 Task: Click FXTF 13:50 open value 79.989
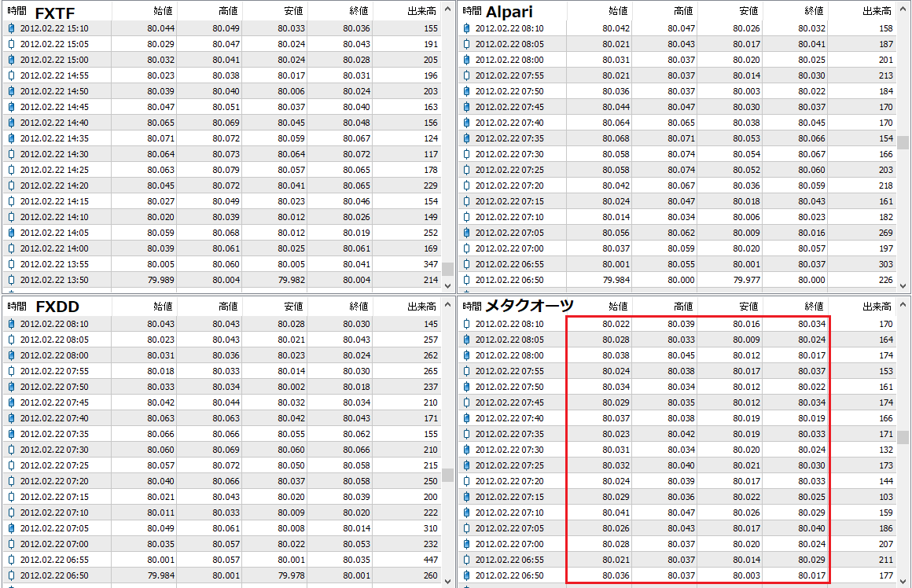click(x=160, y=280)
